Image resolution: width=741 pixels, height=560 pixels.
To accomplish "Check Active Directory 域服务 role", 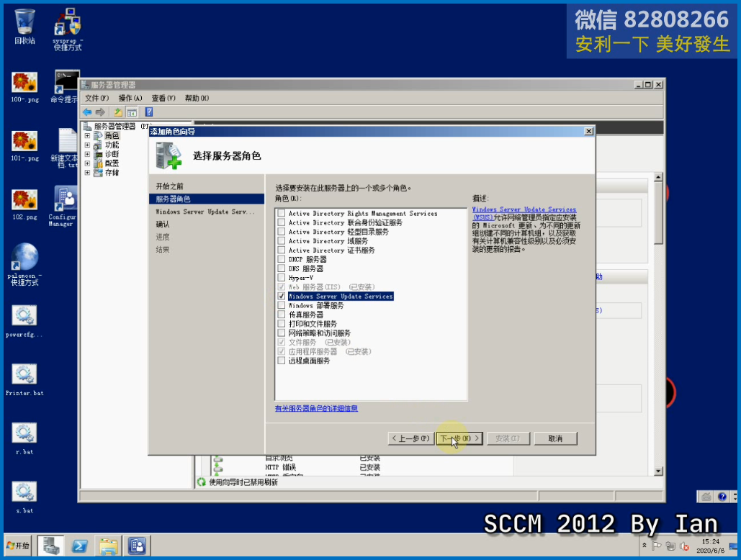I will pos(281,241).
